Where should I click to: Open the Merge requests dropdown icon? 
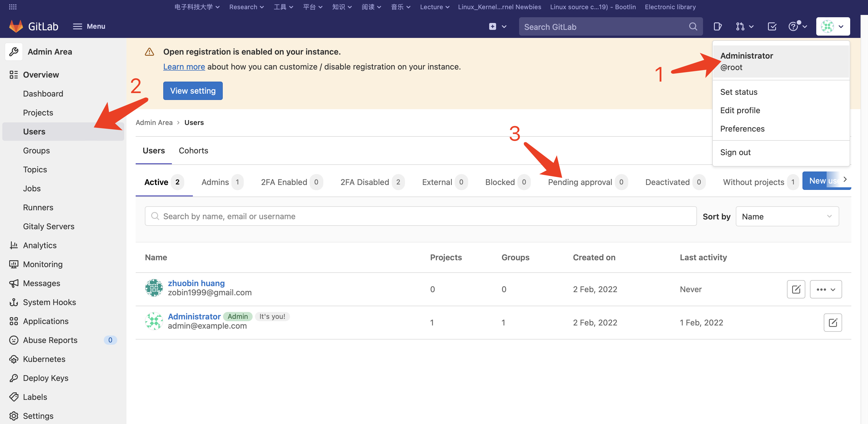click(744, 26)
